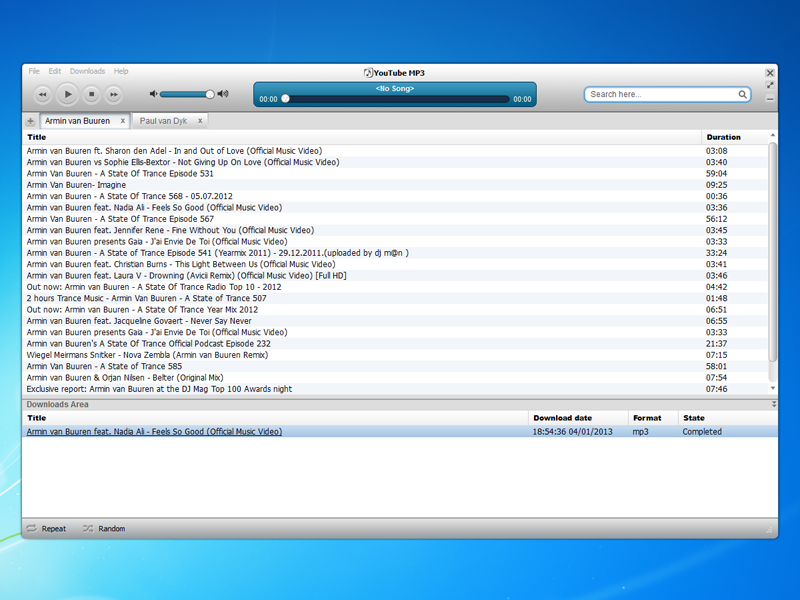Open the Help menu
Viewport: 800px width, 600px height.
pyautogui.click(x=121, y=71)
